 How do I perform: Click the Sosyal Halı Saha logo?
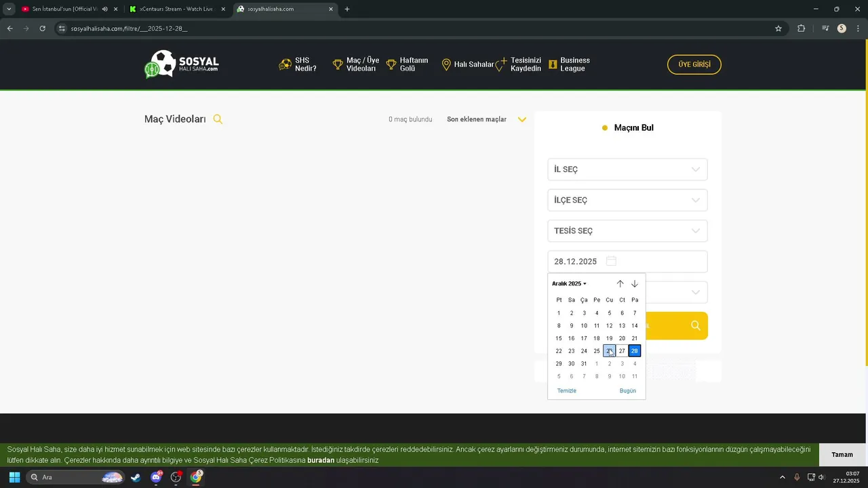coord(182,64)
